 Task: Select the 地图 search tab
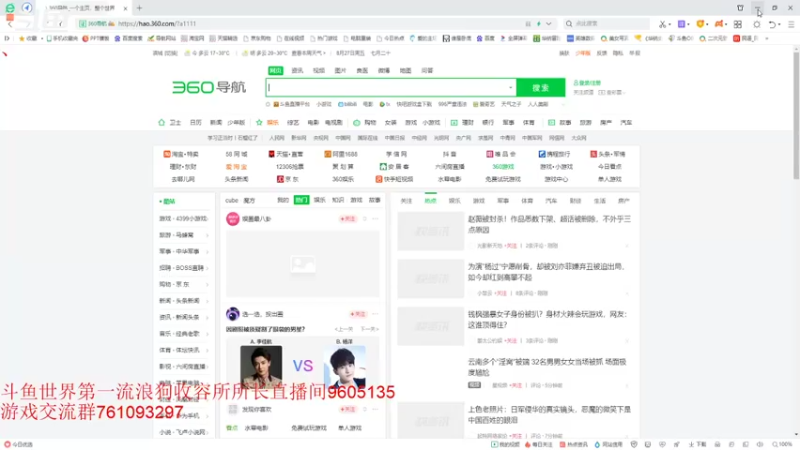click(406, 70)
